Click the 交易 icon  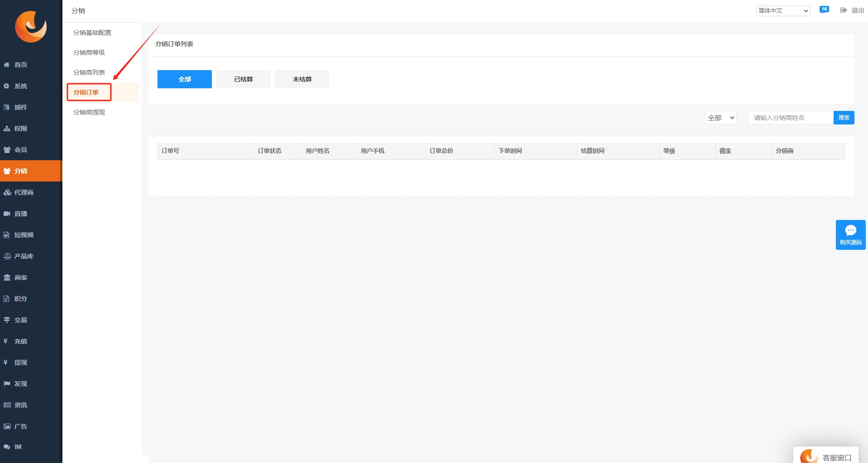[x=7, y=320]
